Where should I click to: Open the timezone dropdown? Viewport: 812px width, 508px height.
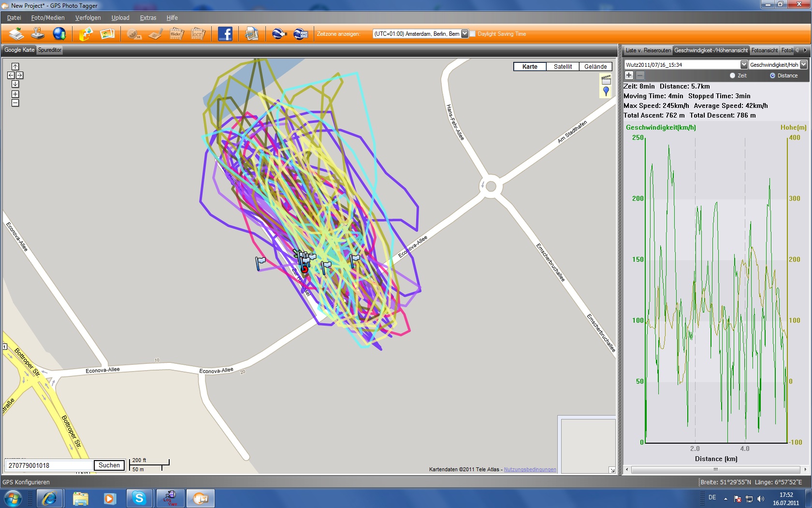tap(464, 34)
